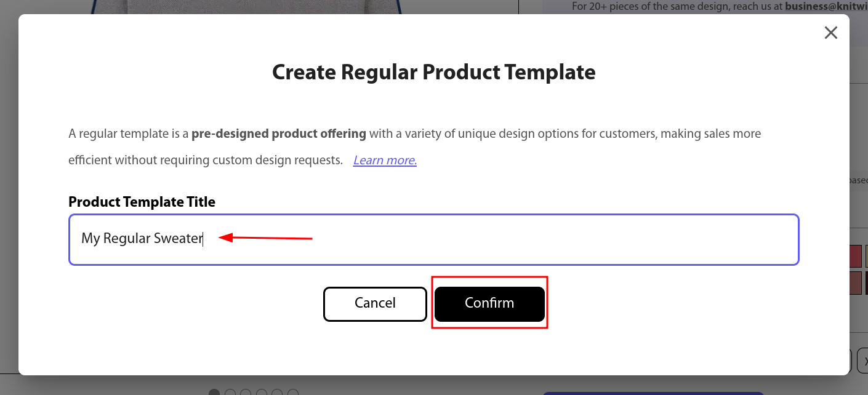Select the second carousel dot
868x395 pixels.
[230, 393]
